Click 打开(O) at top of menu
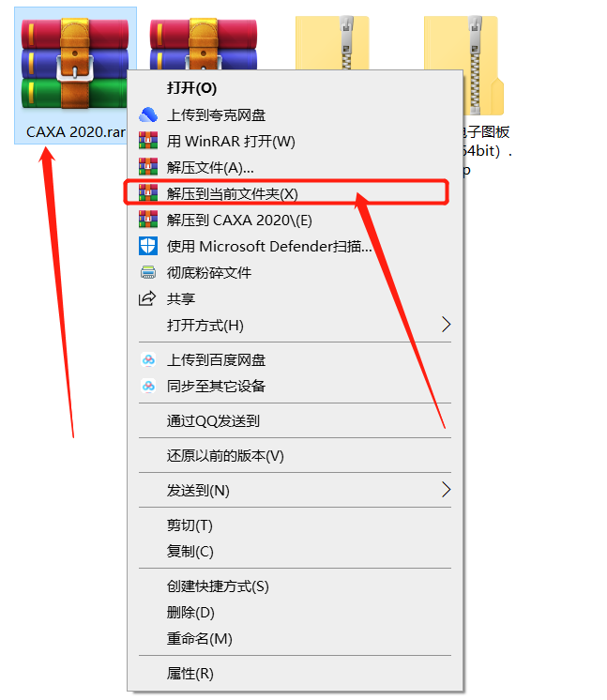The image size is (607, 700). click(191, 87)
